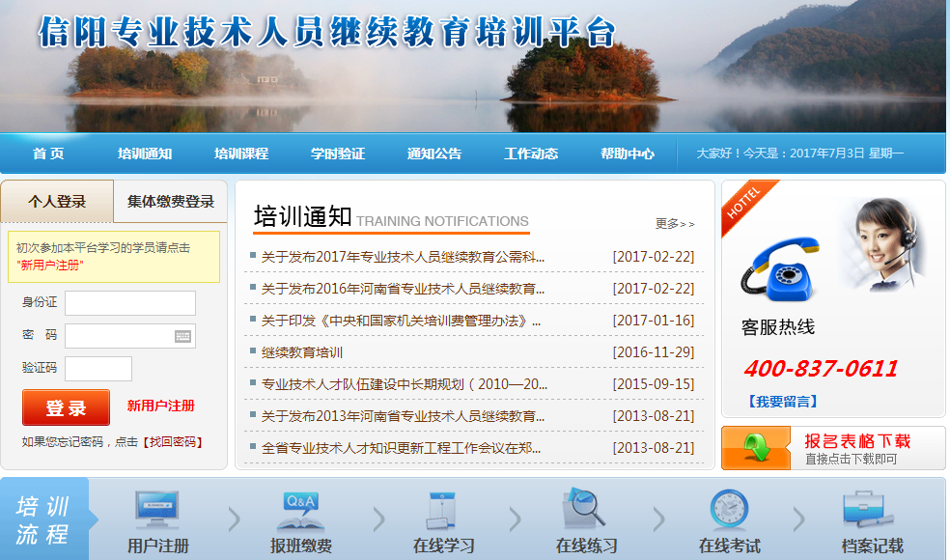Click the 档案记载 briefcase icon
Screen dimensions: 950x560
pyautogui.click(x=868, y=510)
